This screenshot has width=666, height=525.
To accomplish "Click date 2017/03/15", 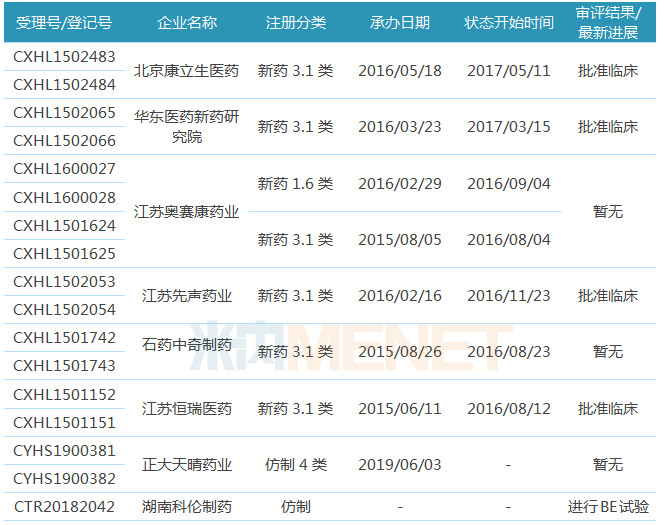I will click(509, 127).
